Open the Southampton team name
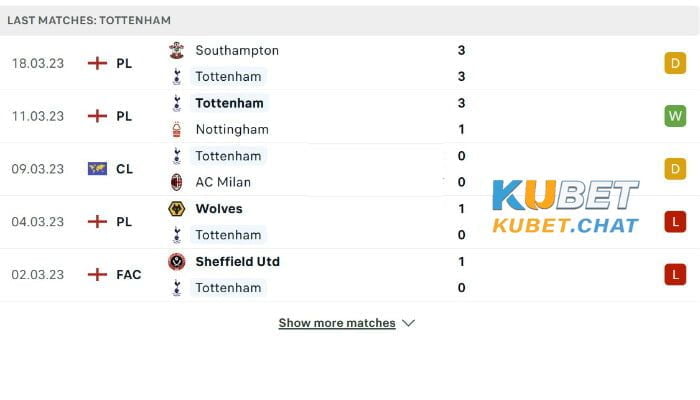The height and width of the screenshot is (400, 700). click(x=237, y=50)
